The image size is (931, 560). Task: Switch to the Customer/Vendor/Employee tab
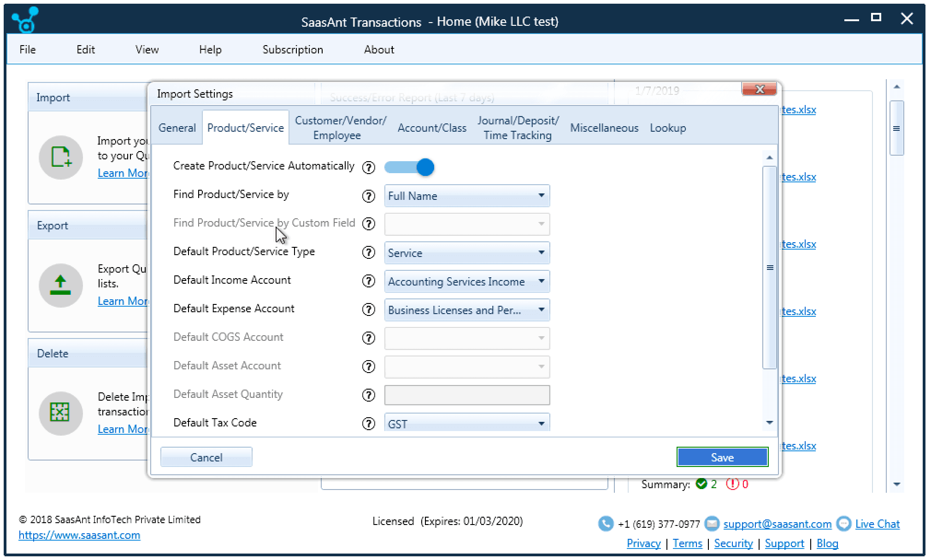point(340,128)
